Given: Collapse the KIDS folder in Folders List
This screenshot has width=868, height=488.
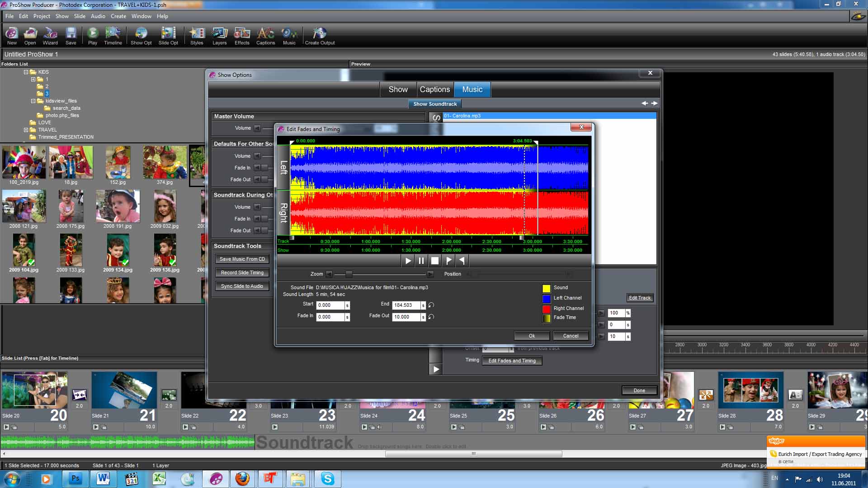Looking at the screenshot, I should click(26, 72).
